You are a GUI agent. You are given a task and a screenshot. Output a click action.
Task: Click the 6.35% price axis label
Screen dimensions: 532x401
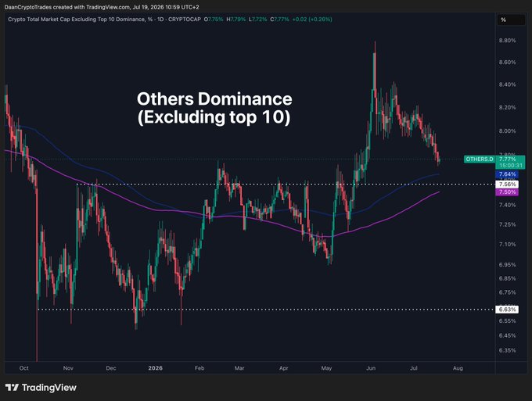click(507, 350)
